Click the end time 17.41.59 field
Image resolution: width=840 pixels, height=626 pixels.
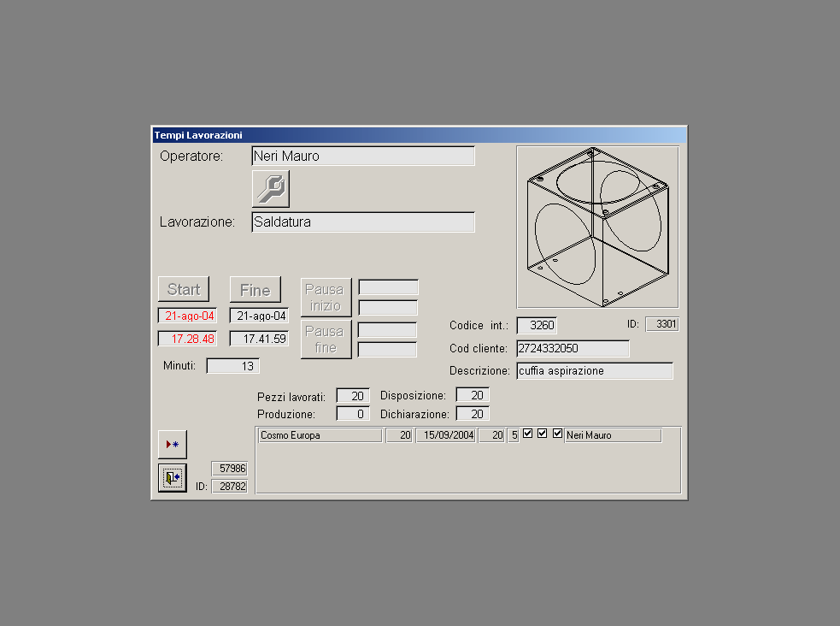tap(259, 339)
